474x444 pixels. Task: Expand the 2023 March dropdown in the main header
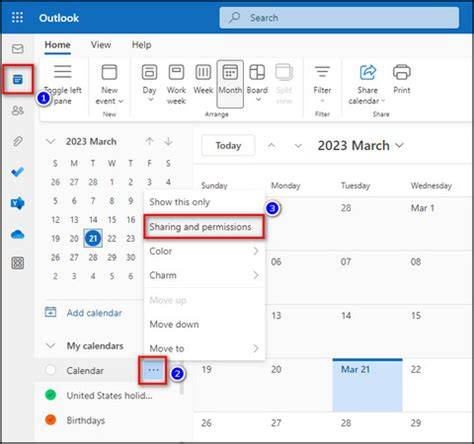361,146
